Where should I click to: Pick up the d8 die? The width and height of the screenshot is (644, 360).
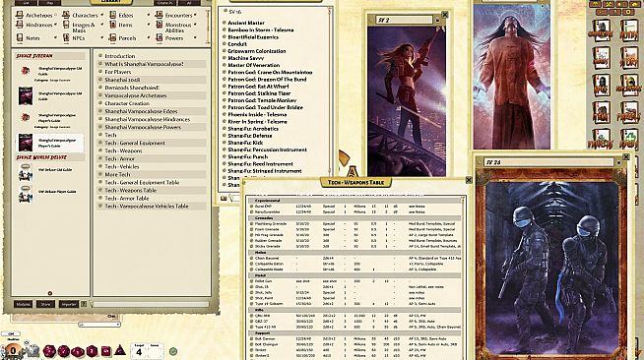point(92,351)
